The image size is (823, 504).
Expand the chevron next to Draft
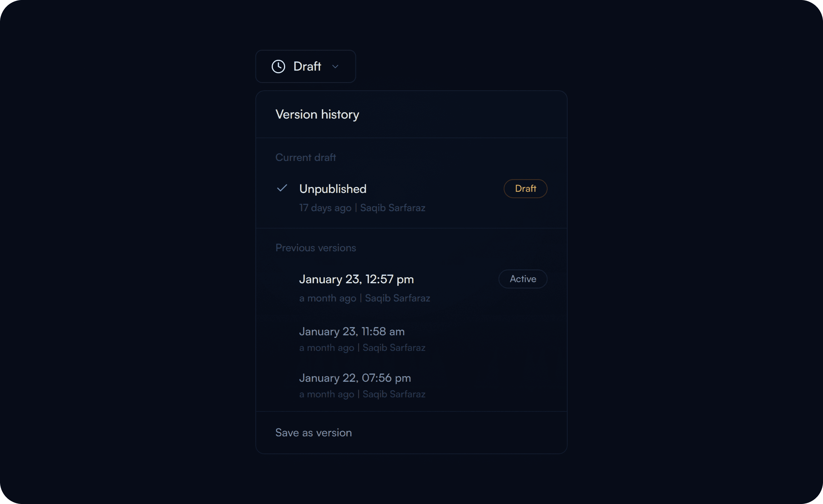click(336, 67)
